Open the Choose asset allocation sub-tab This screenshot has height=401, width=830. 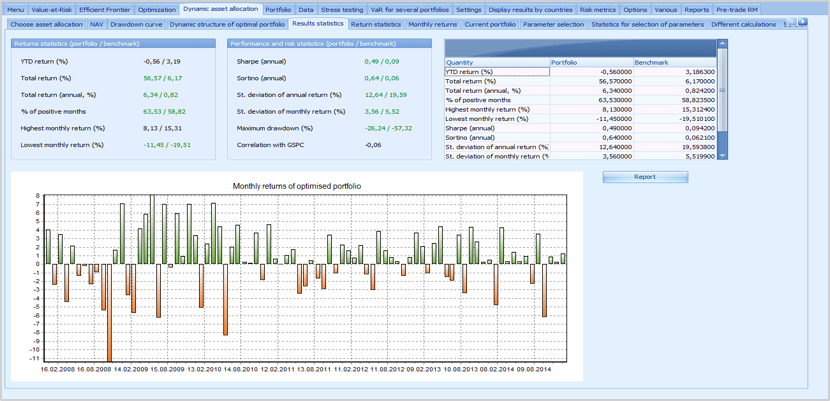coord(47,24)
